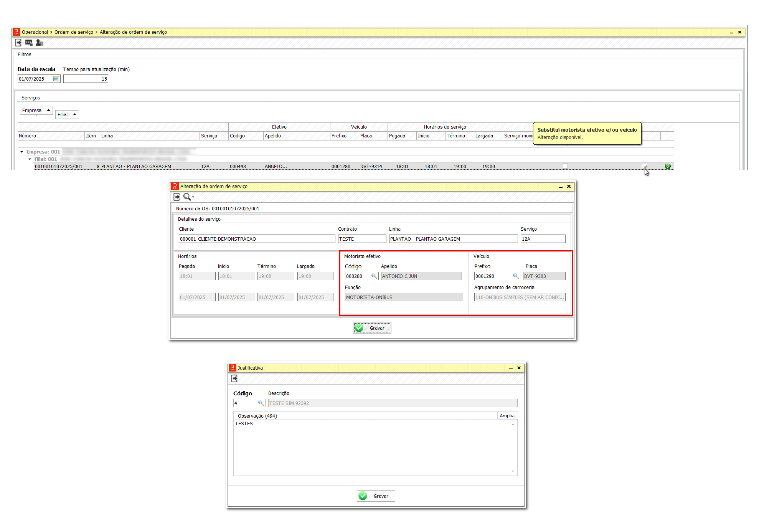Click Amplia link above observation box
The image size is (759, 532).
point(507,416)
